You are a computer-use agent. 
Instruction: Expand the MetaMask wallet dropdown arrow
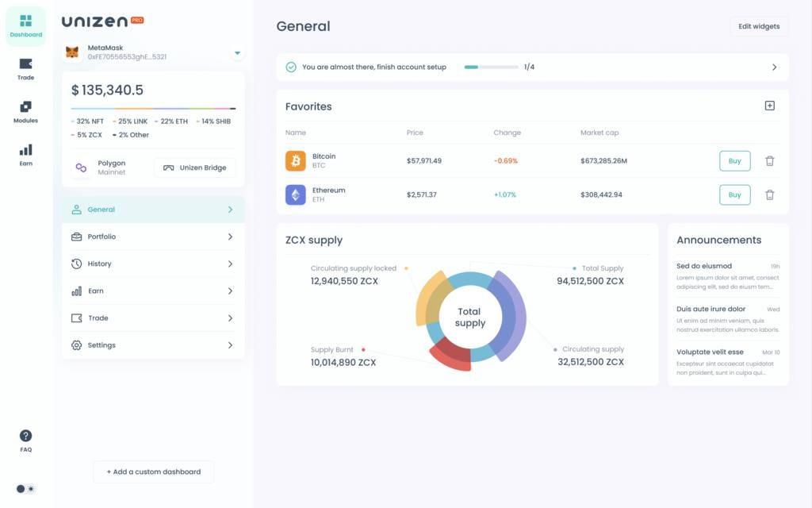pos(237,53)
